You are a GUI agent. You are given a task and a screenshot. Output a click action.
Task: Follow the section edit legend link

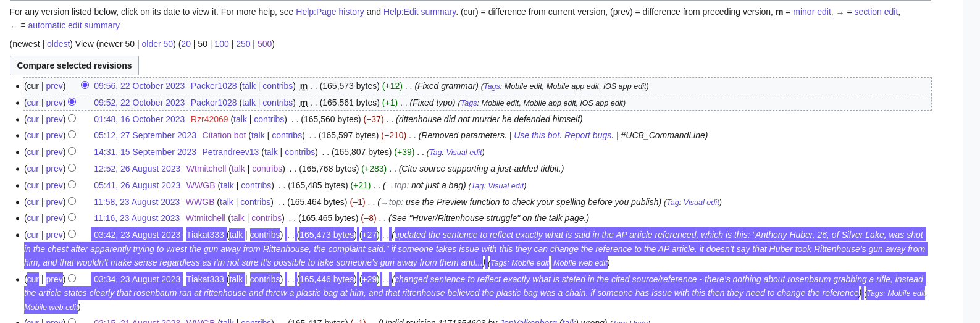point(876,12)
